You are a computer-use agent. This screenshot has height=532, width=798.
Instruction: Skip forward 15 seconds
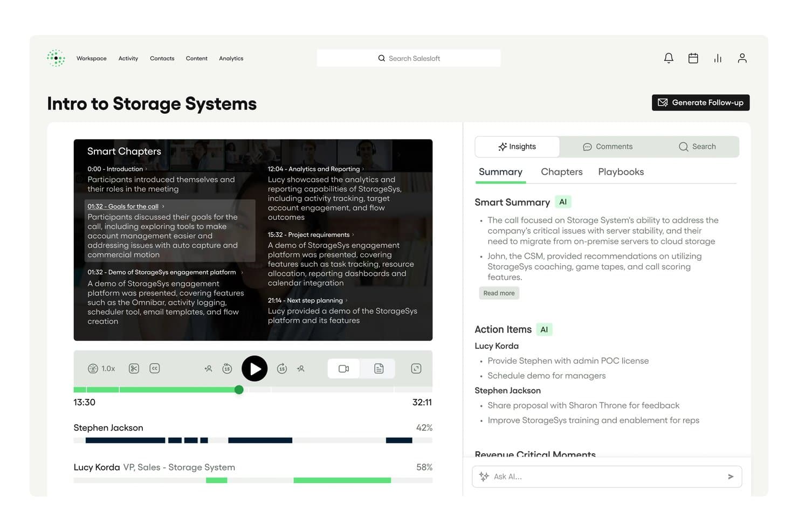pyautogui.click(x=282, y=369)
